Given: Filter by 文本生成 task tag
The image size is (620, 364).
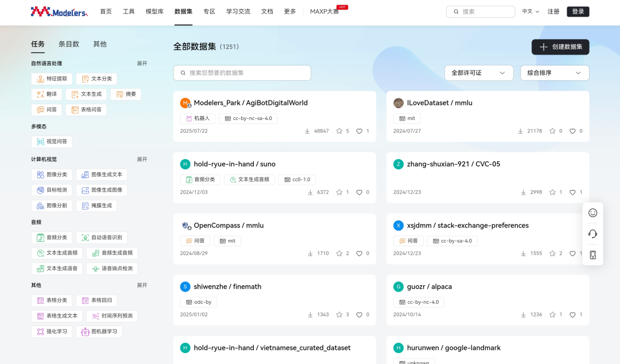Looking at the screenshot, I should click(86, 94).
